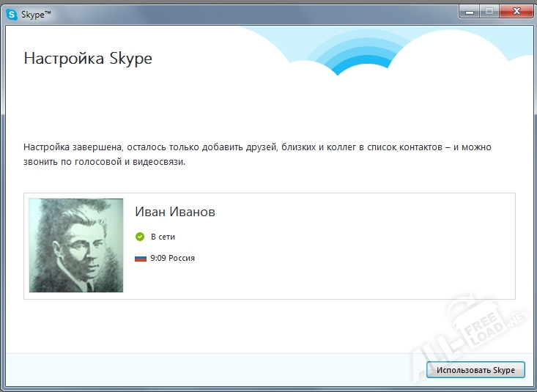This screenshot has width=537, height=392.
Task: Click the 'Настройка завершена' paragraph
Action: click(258, 154)
